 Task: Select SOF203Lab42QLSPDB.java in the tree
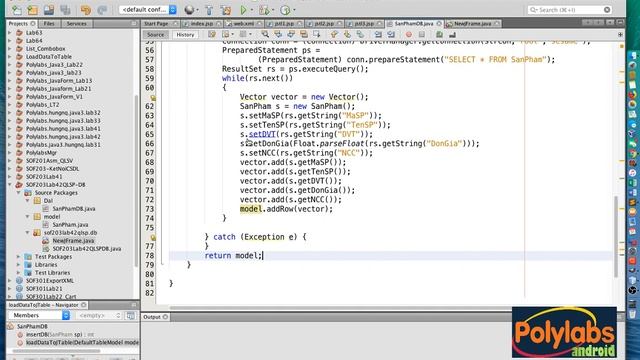[x=87, y=249]
